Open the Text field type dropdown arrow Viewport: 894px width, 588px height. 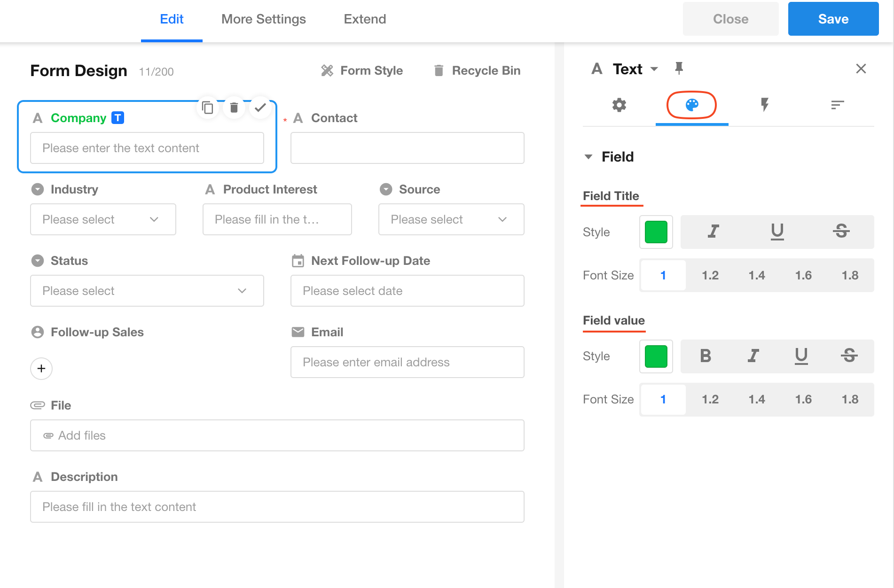[x=654, y=69]
